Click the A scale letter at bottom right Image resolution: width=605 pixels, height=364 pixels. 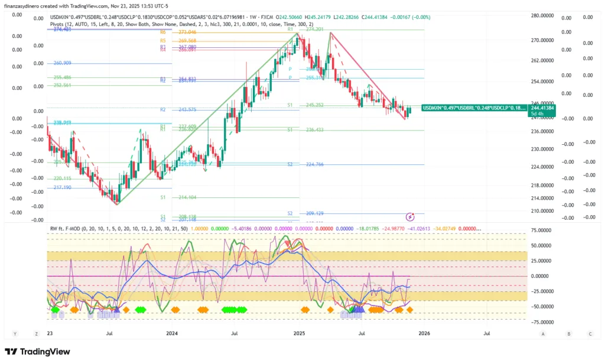point(542,334)
